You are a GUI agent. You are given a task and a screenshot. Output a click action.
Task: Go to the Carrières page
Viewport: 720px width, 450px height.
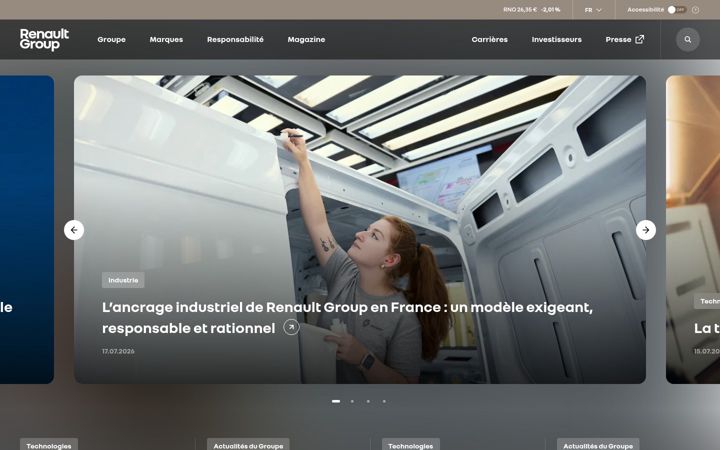coord(489,39)
